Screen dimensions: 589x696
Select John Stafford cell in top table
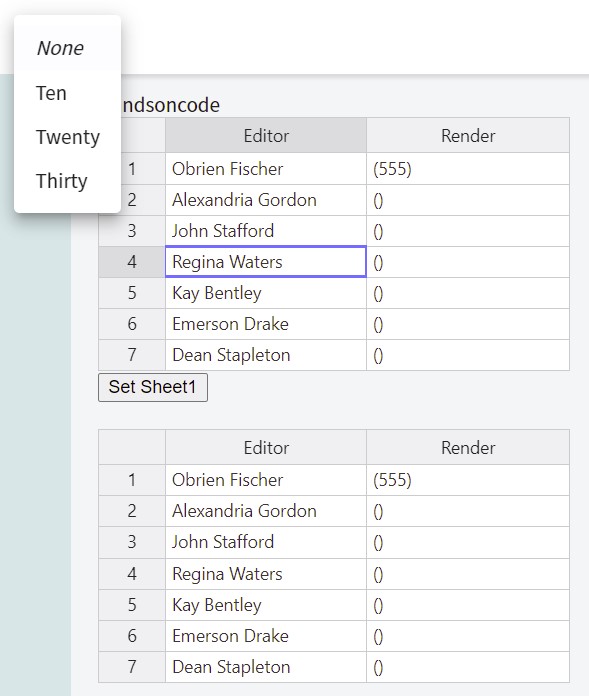coord(266,231)
